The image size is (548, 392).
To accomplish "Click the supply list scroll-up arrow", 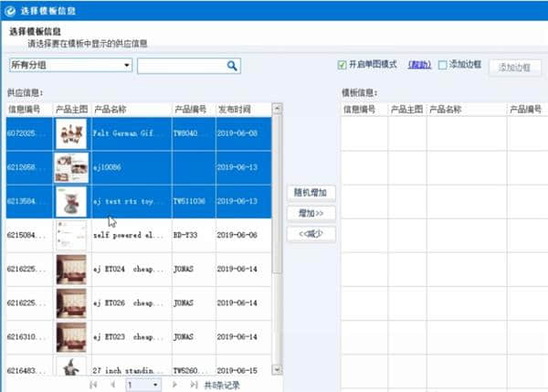I will tap(277, 108).
